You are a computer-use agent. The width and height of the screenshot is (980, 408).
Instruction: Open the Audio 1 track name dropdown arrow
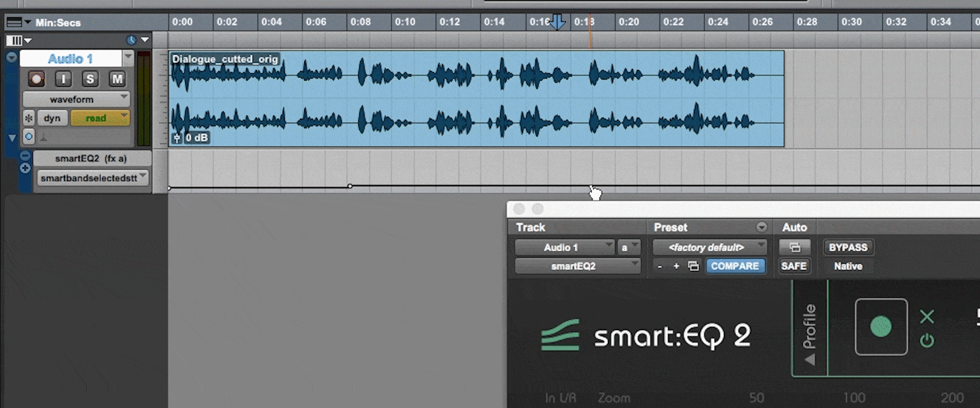tap(128, 58)
